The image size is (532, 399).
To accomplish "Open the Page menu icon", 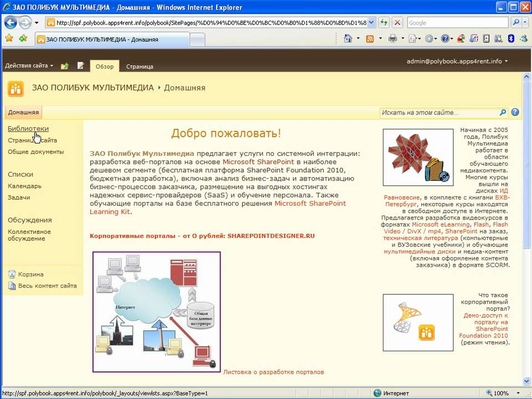I will [x=415, y=39].
